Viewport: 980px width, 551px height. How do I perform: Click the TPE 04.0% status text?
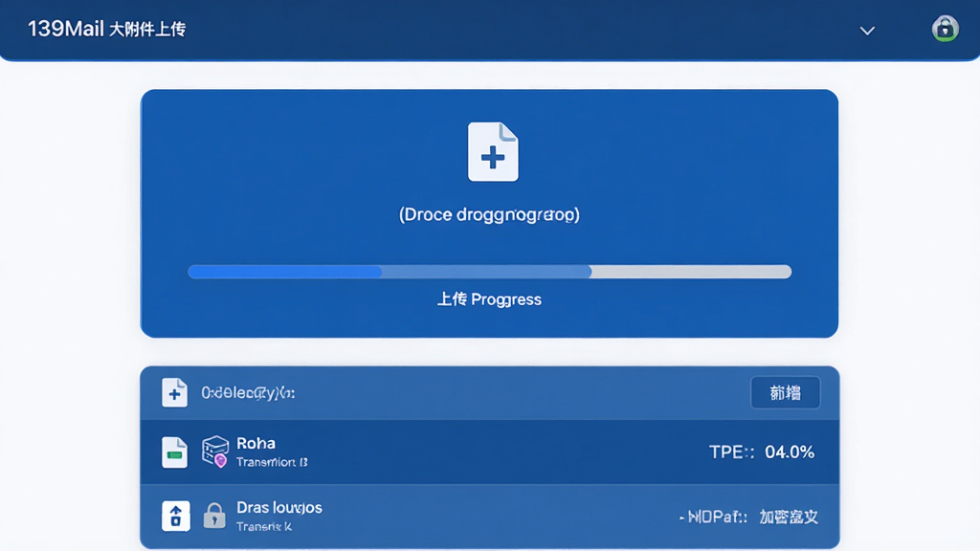762,452
